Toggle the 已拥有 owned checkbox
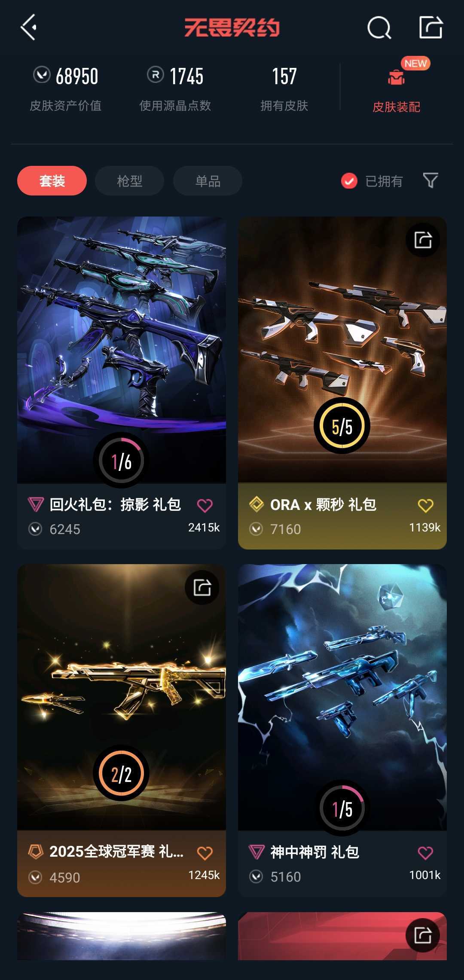The image size is (464, 980). point(349,181)
